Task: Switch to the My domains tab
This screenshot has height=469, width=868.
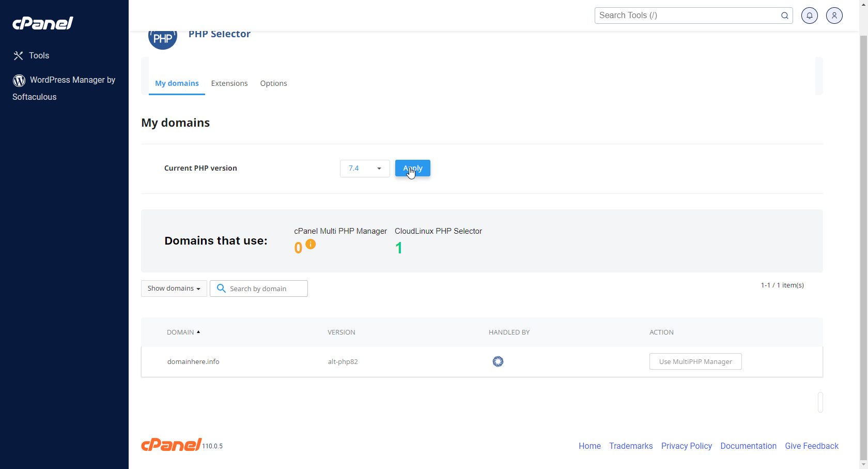Action: click(177, 83)
